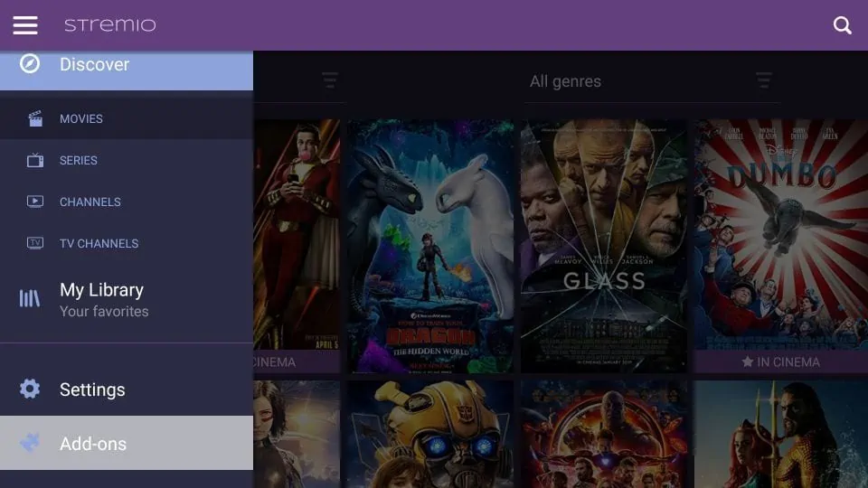Click the Channels play icon
Viewport: 868px width, 488px height.
coord(35,202)
